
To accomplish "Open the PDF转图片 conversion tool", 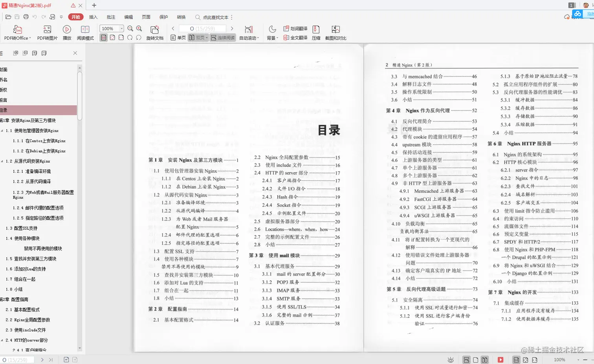I will tap(47, 31).
